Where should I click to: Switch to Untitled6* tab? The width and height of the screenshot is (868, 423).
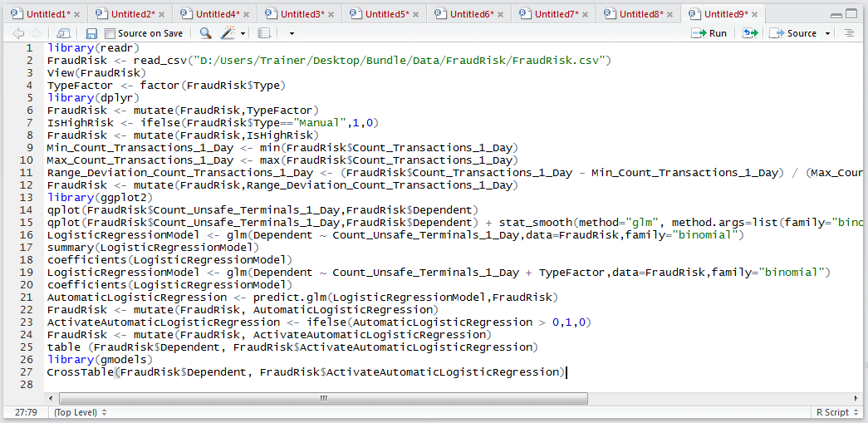(x=467, y=14)
